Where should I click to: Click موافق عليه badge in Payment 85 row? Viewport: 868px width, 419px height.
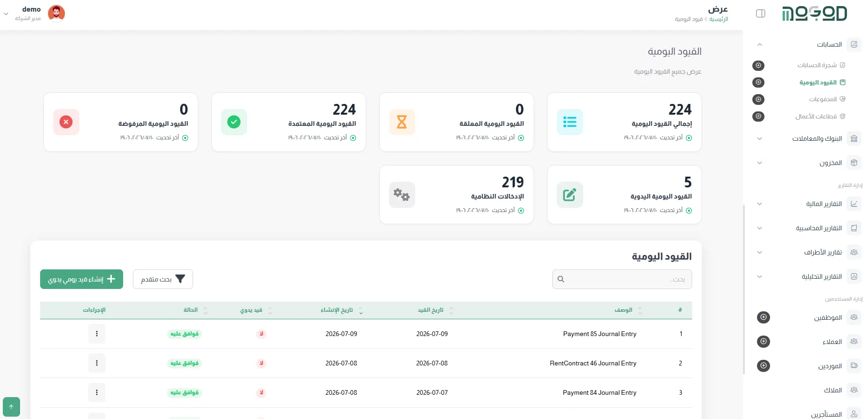[185, 334]
